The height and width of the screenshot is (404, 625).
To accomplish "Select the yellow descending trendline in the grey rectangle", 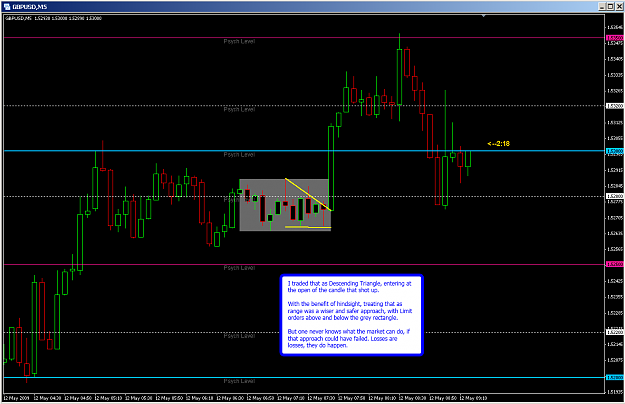I will (x=308, y=194).
